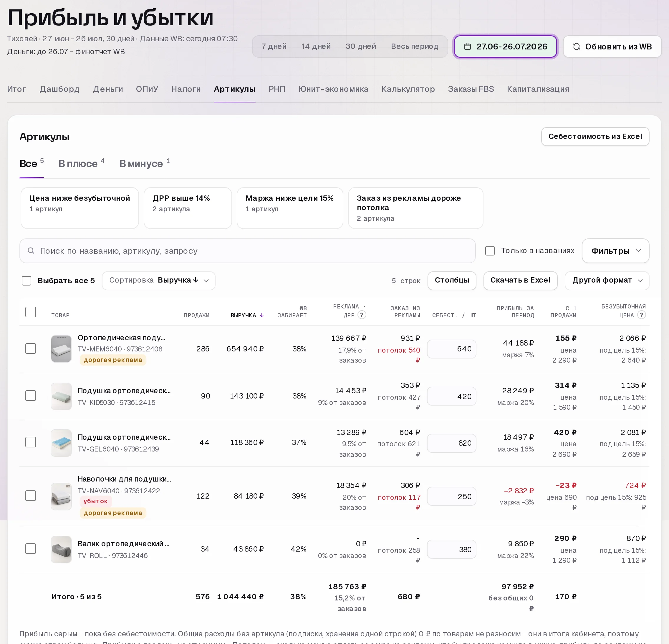The height and width of the screenshot is (644, 669).
Task: Focus the Поиск по названию search field
Action: point(247,251)
